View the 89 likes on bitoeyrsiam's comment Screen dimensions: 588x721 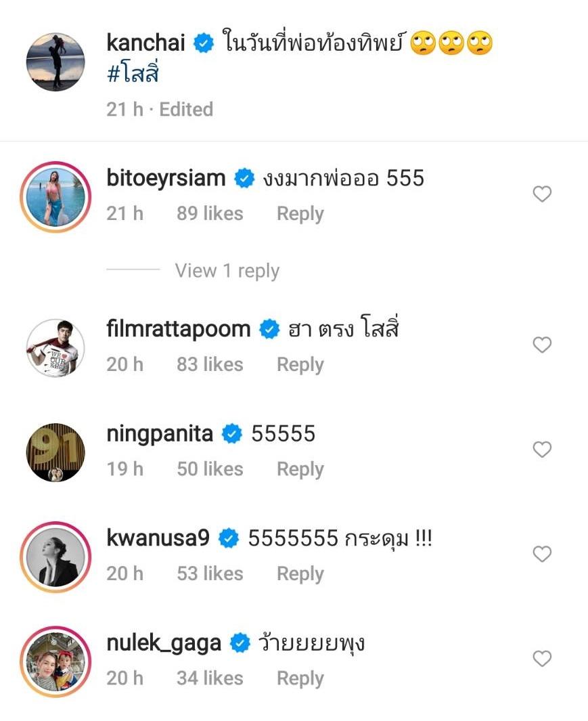pos(210,214)
